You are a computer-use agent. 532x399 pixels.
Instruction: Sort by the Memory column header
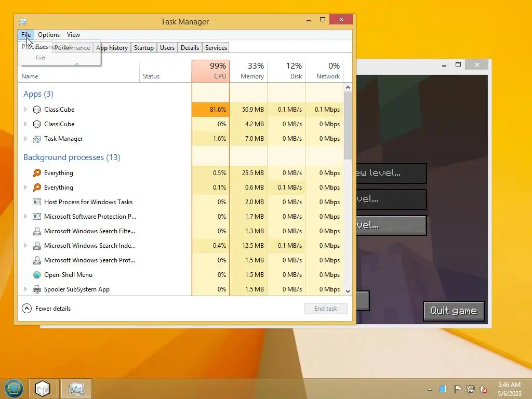[x=249, y=71]
